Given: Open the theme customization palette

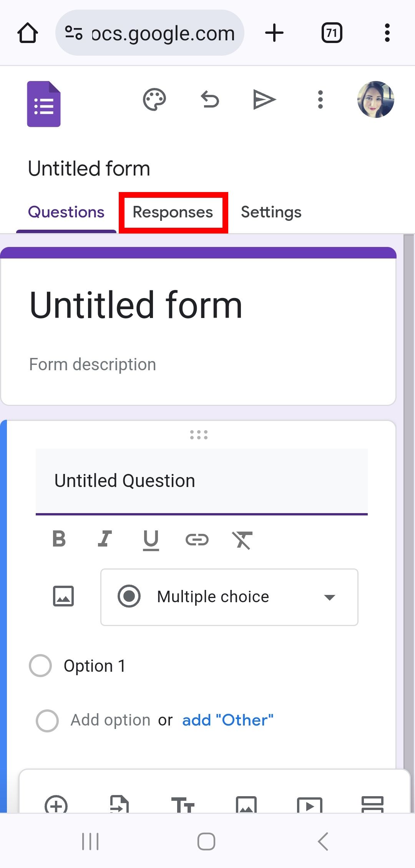Looking at the screenshot, I should pyautogui.click(x=154, y=100).
